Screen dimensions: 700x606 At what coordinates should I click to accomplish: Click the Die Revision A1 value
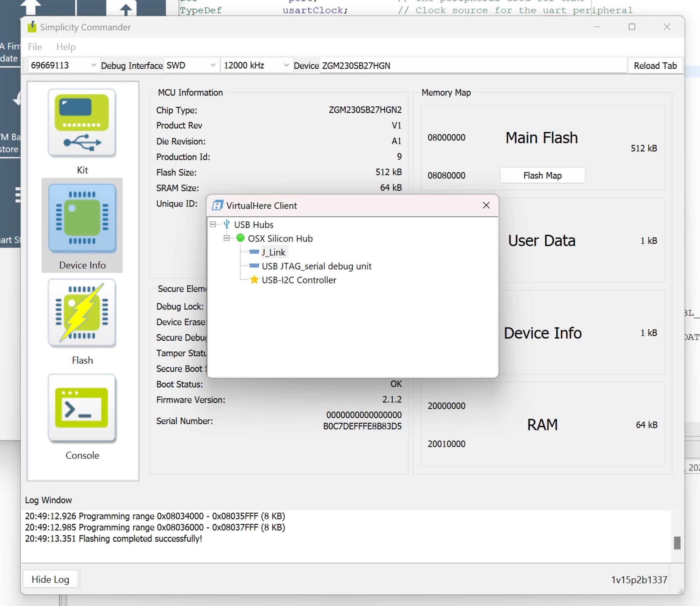(397, 141)
